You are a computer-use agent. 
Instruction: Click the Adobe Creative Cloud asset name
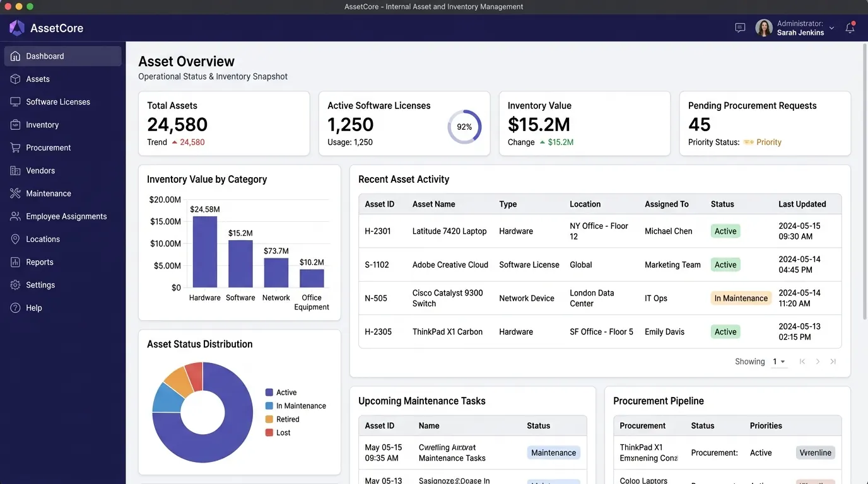tap(450, 265)
